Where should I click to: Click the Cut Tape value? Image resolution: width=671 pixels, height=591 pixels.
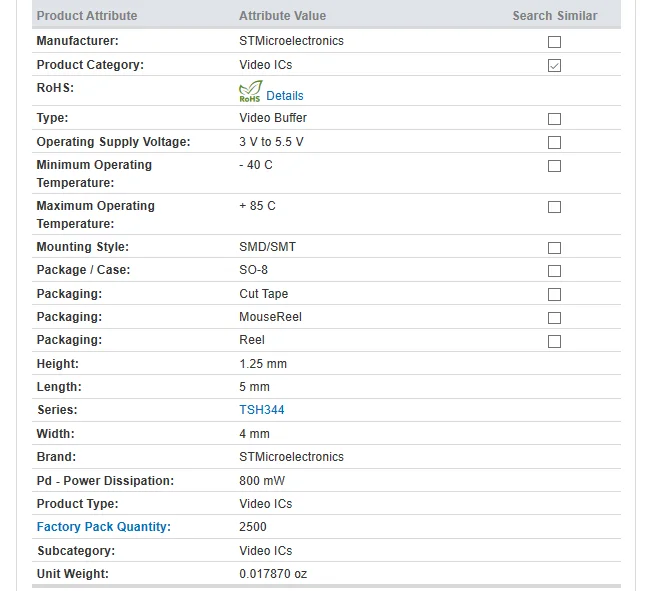264,294
